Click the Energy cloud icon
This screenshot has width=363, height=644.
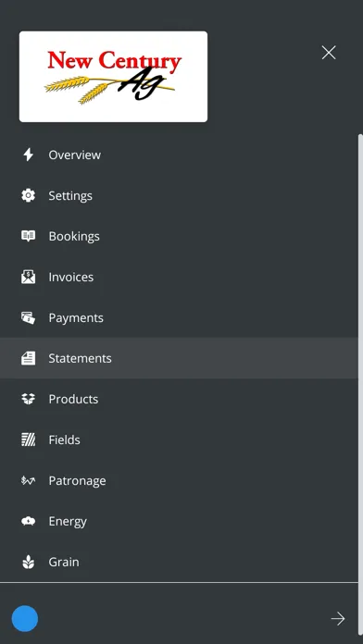(28, 521)
